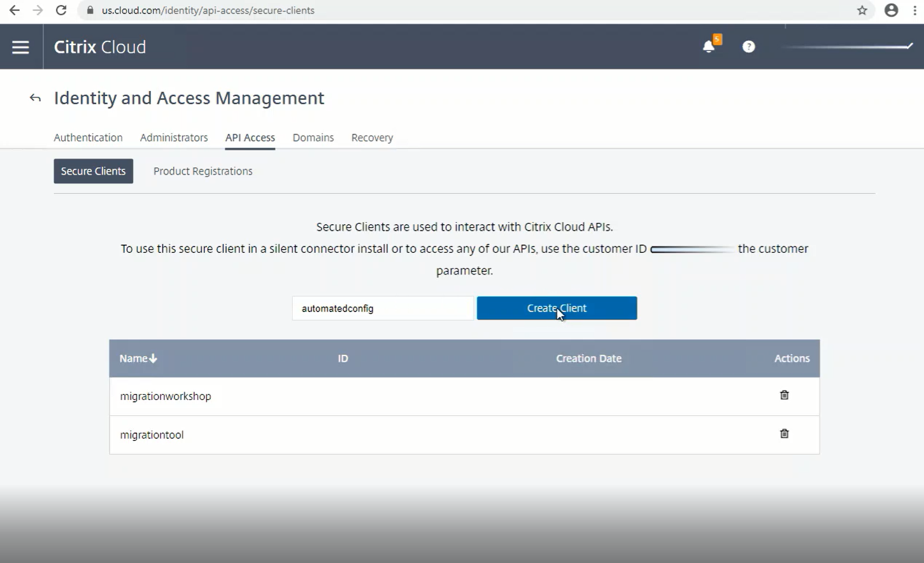Select the API Access tab
924x563 pixels.
[250, 138]
